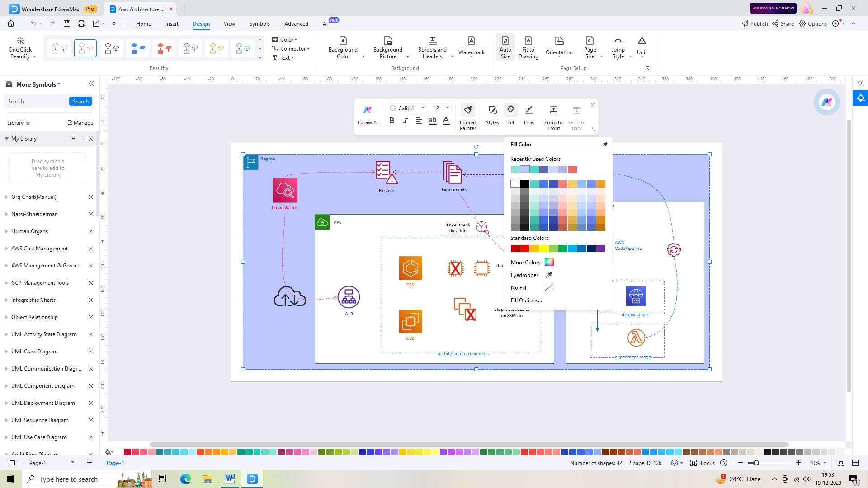This screenshot has height=488, width=868.
Task: Switch to the View tab
Action: pyautogui.click(x=229, y=24)
